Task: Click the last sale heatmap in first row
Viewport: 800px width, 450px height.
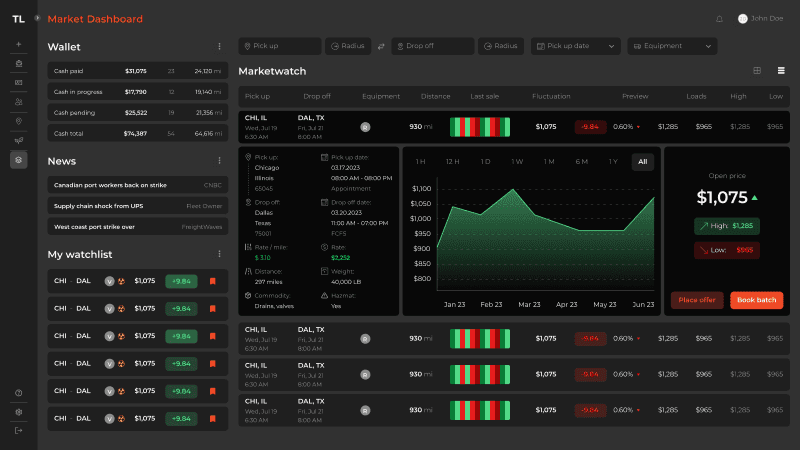Action: coord(480,127)
